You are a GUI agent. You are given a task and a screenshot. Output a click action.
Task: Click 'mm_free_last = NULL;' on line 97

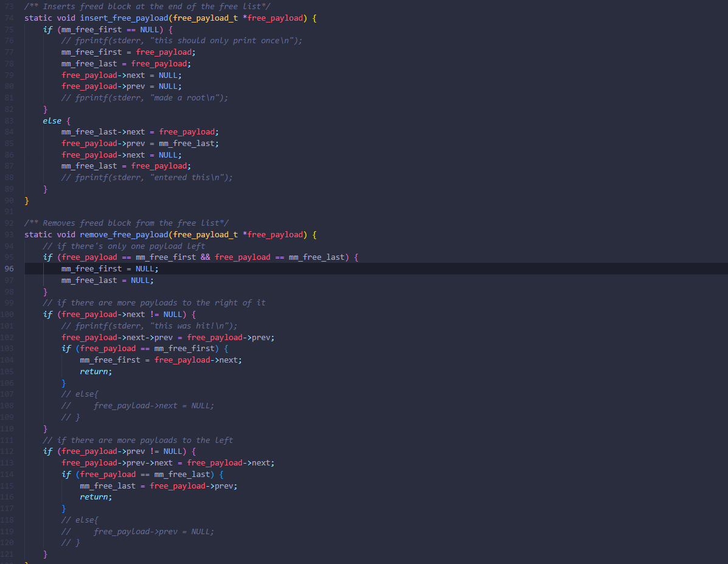coord(108,280)
